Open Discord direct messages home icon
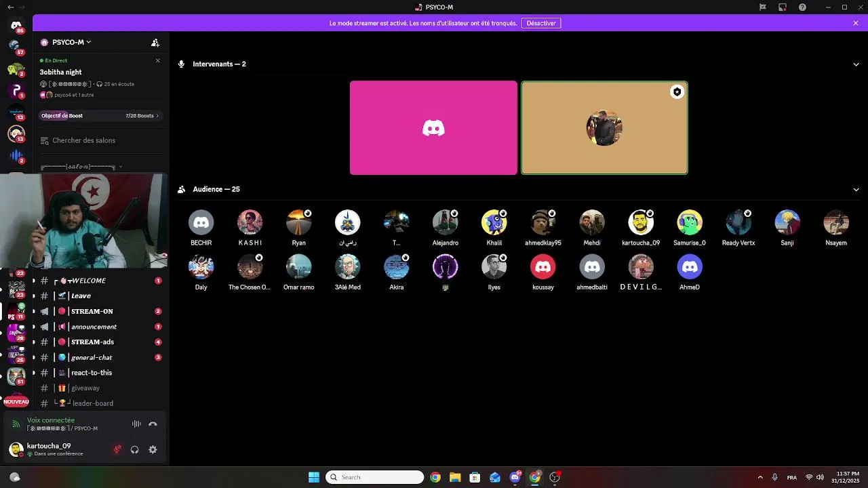The image size is (868, 488). 16,26
